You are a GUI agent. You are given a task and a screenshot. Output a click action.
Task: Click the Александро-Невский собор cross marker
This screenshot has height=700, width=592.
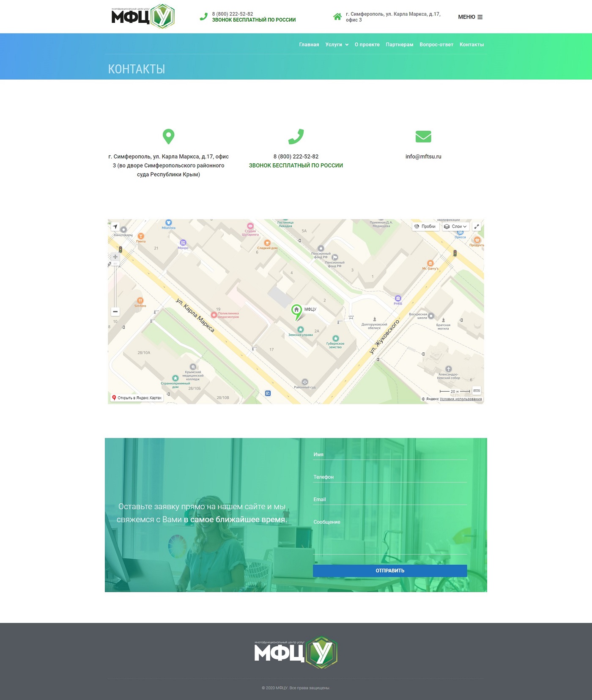coord(448,369)
